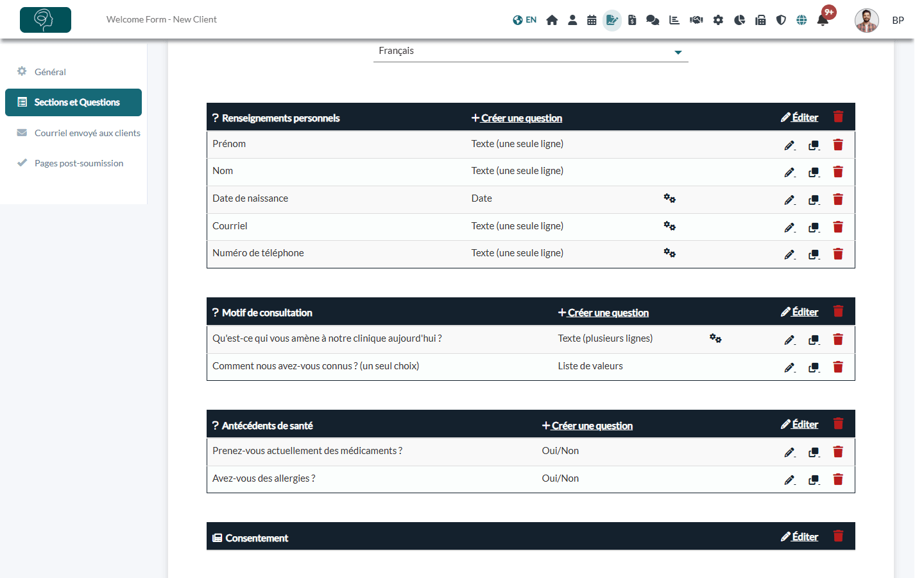Screen dimensions: 924x578
Task: Duplicate the Numéro de téléphone question
Action: click(814, 254)
